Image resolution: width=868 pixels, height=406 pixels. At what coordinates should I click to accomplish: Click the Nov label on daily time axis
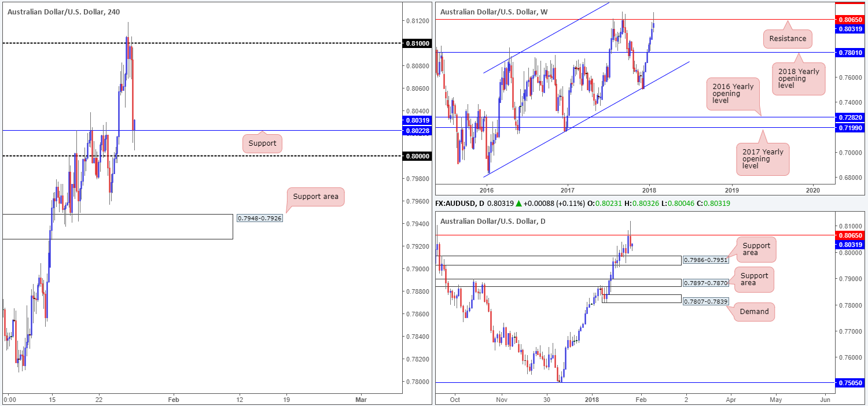pyautogui.click(x=501, y=400)
